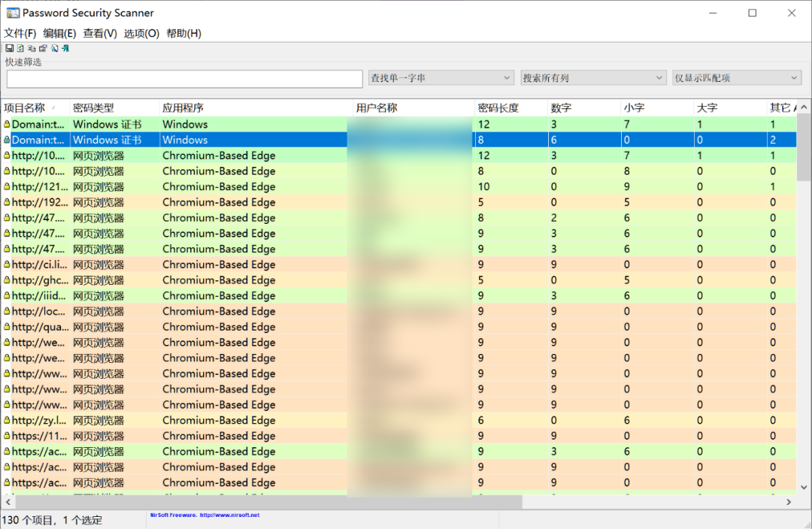This screenshot has height=529, width=812.
Task: Click the Refresh toolbar icon
Action: (20, 48)
